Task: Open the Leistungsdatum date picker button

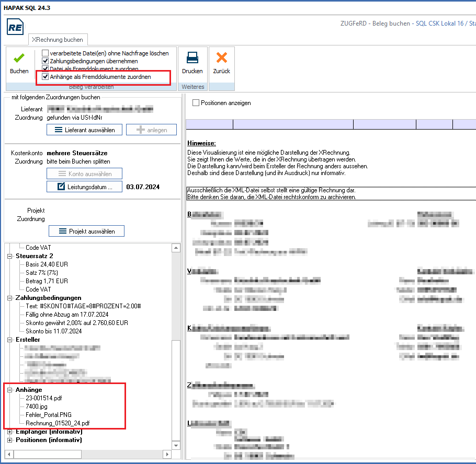Action: click(x=84, y=187)
